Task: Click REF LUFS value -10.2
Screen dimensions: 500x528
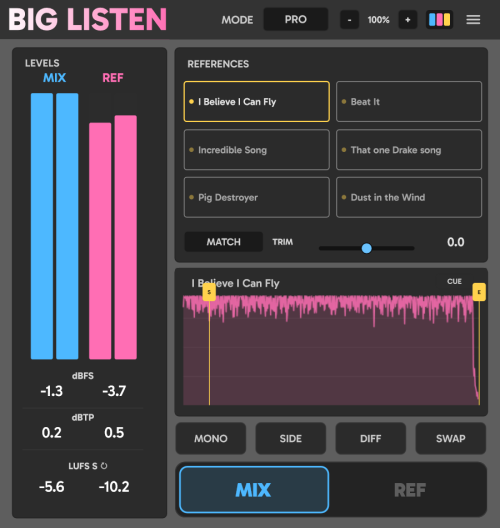Action: click(x=114, y=487)
